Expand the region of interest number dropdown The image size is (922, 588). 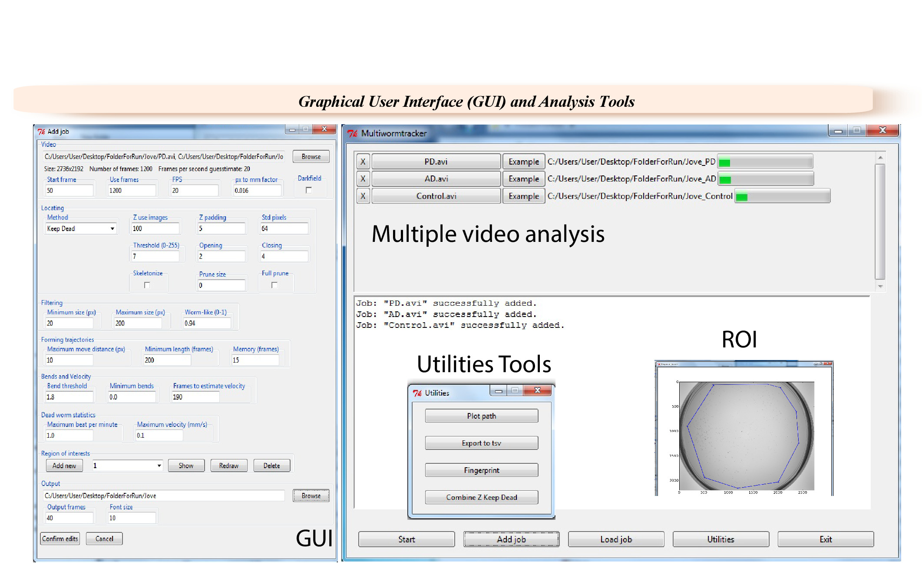(159, 466)
